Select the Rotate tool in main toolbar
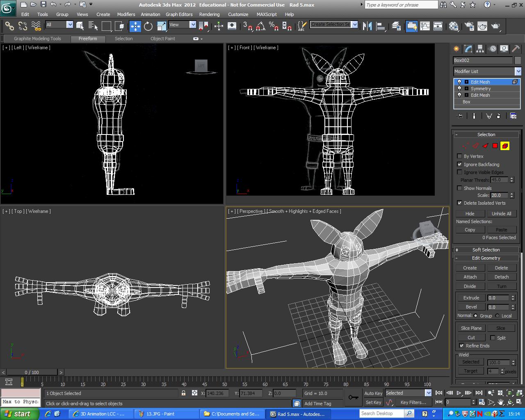The width and height of the screenshot is (525, 420). click(148, 26)
